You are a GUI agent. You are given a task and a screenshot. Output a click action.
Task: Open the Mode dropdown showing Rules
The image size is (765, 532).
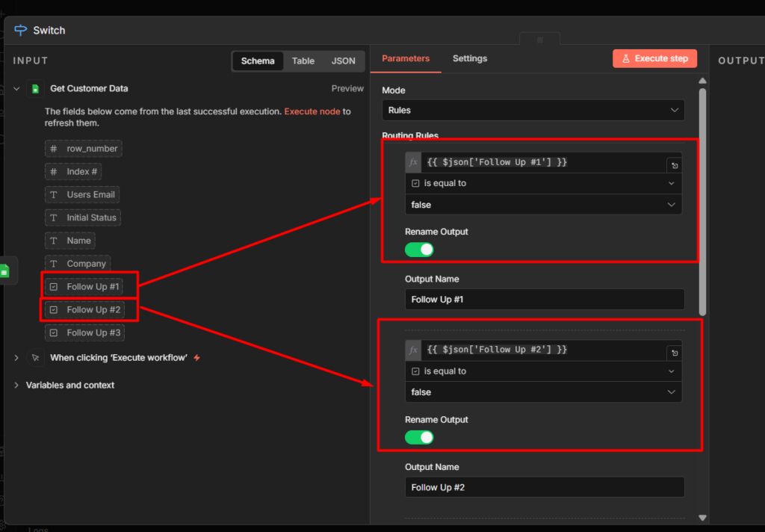pos(533,110)
